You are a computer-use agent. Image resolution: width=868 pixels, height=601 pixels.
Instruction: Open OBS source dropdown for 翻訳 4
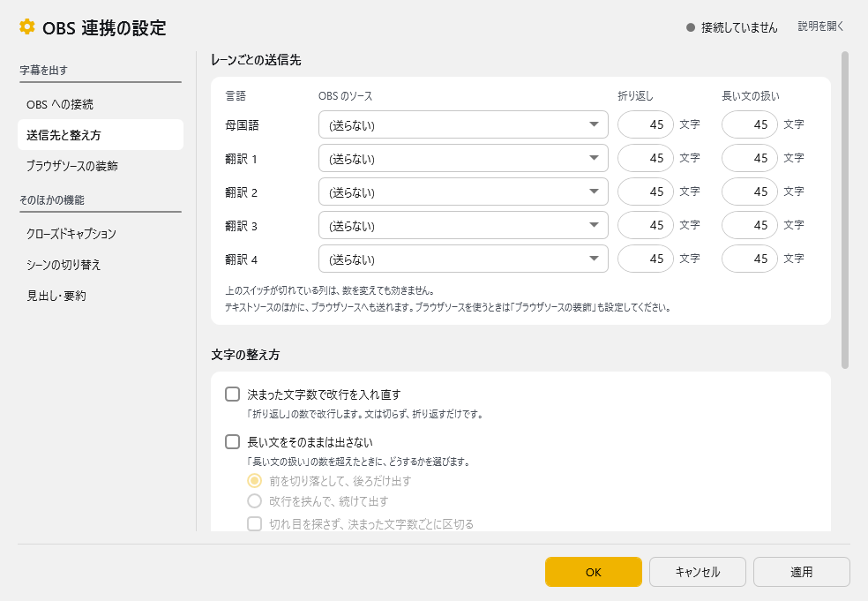463,259
